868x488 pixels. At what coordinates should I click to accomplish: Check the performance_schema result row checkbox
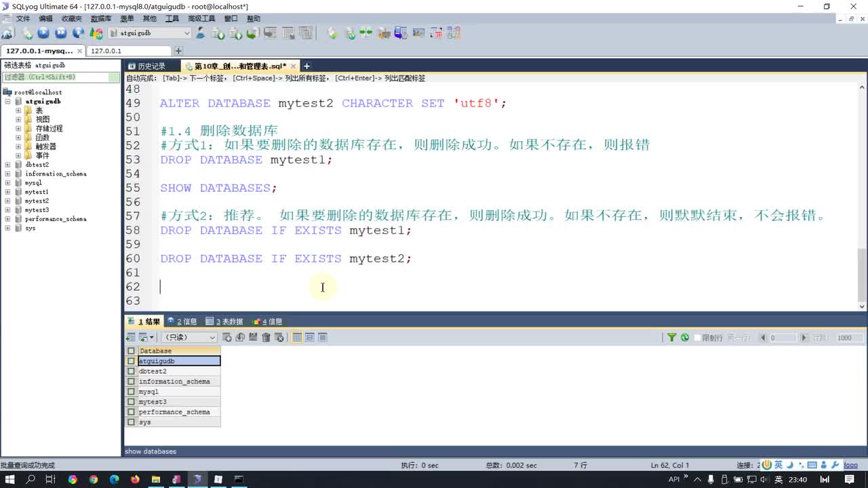pos(131,412)
